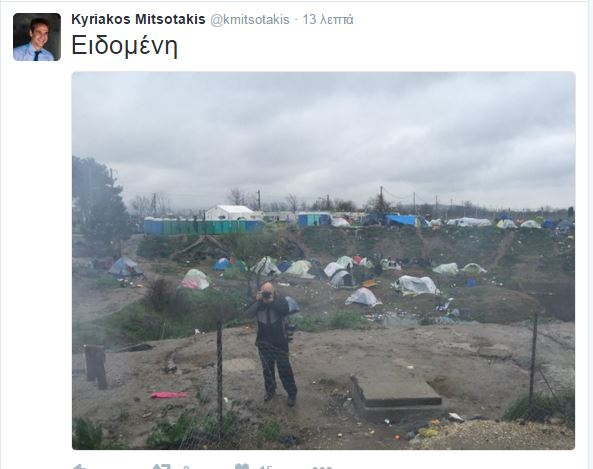Image resolution: width=593 pixels, height=469 pixels.
Task: Click the white tent building in photo
Action: 230,213
